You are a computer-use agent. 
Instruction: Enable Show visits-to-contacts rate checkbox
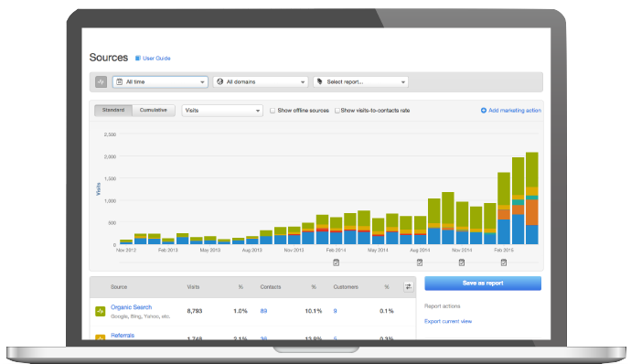pos(337,111)
